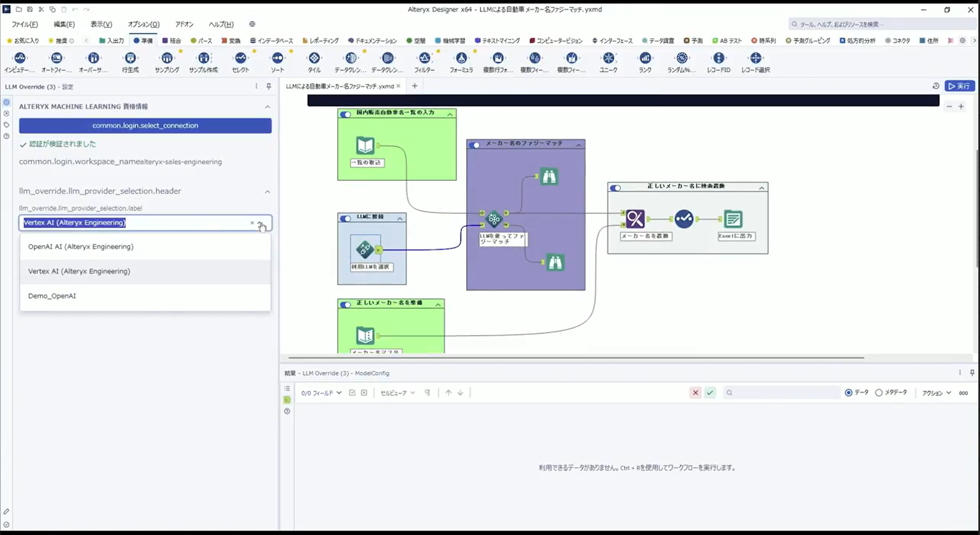Collapse メーカー名のファジーマッチ container chevron
This screenshot has height=535, width=980.
pyautogui.click(x=579, y=145)
